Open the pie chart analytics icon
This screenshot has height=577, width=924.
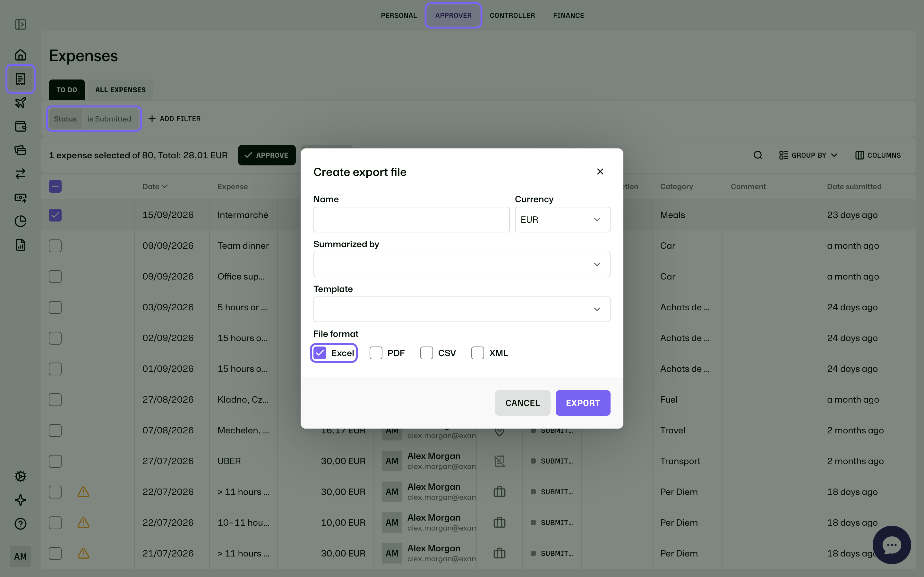point(21,221)
